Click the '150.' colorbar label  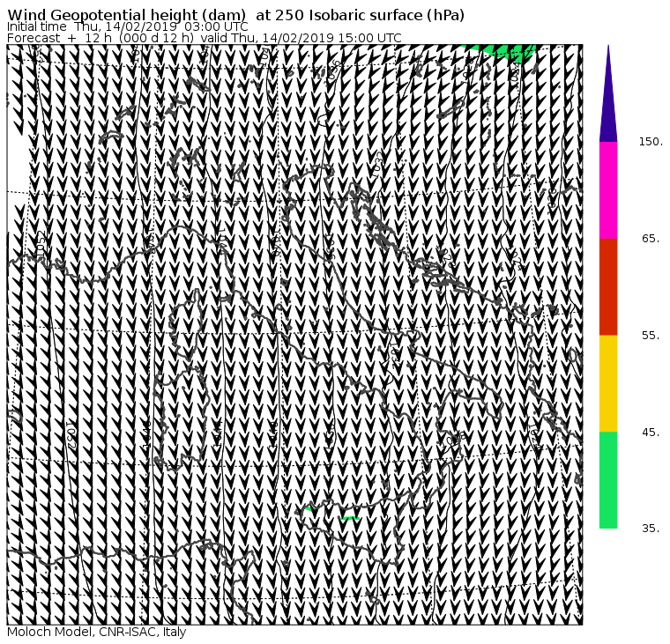651,142
